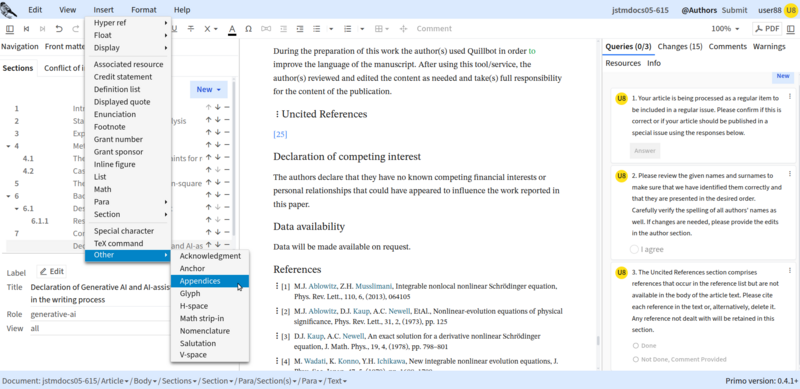Open bulleted list style dropdown arrow

point(331,29)
